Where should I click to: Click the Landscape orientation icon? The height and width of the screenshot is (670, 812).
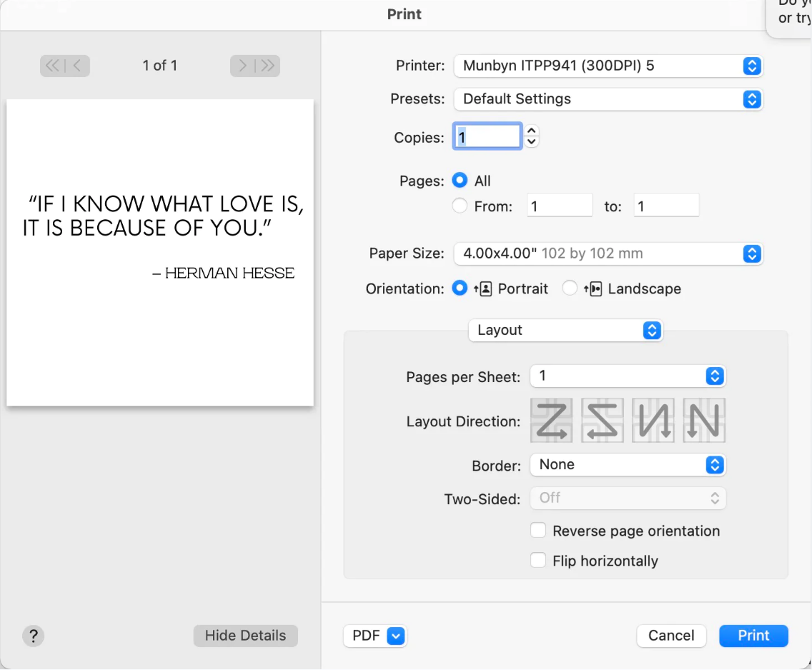[x=593, y=289]
